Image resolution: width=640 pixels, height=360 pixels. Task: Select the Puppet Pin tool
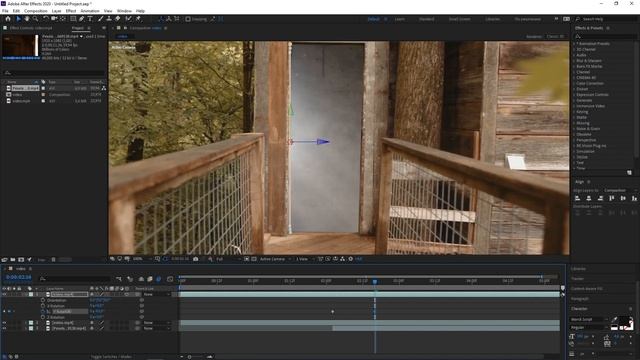[138, 19]
